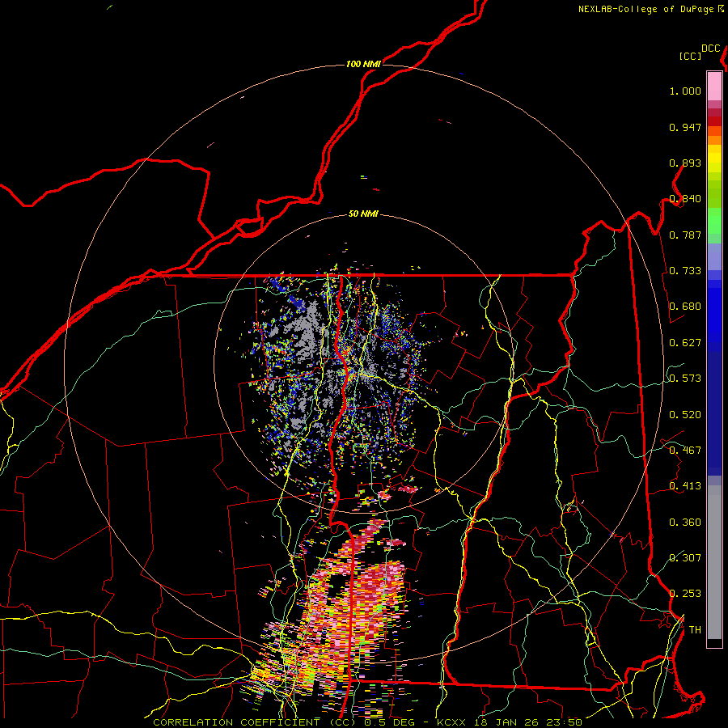The height and width of the screenshot is (728, 728).
Task: Select the 0.947 scale value
Action: [x=685, y=127]
